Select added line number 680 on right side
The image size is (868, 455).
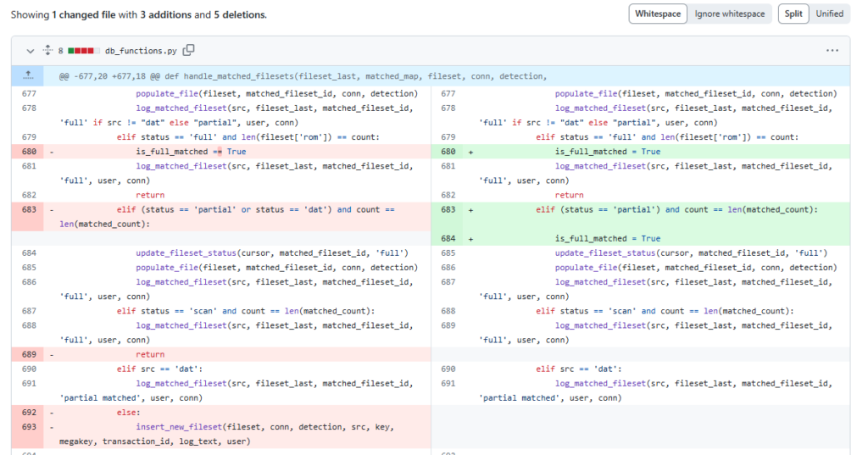(x=448, y=152)
